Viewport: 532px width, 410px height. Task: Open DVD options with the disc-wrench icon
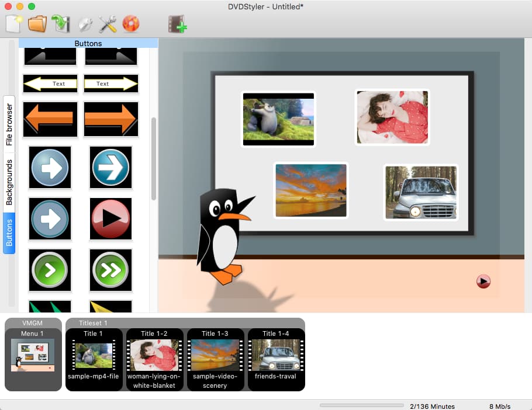(x=85, y=24)
